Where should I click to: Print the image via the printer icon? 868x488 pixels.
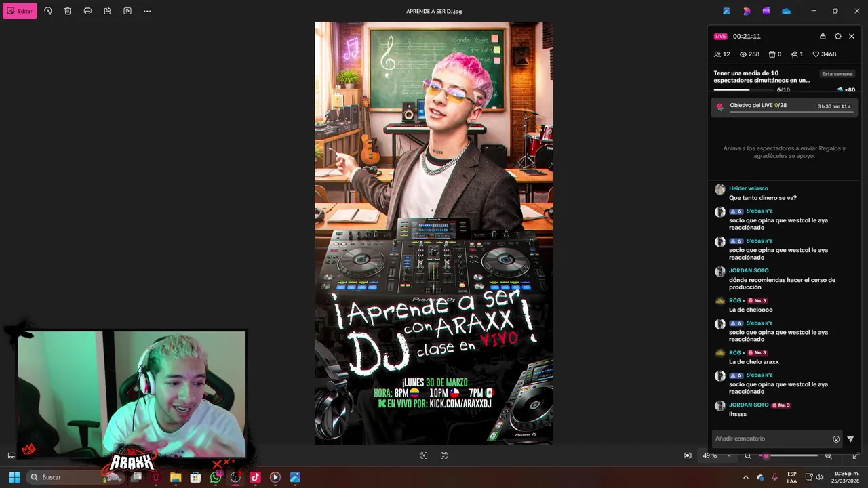[x=87, y=11]
